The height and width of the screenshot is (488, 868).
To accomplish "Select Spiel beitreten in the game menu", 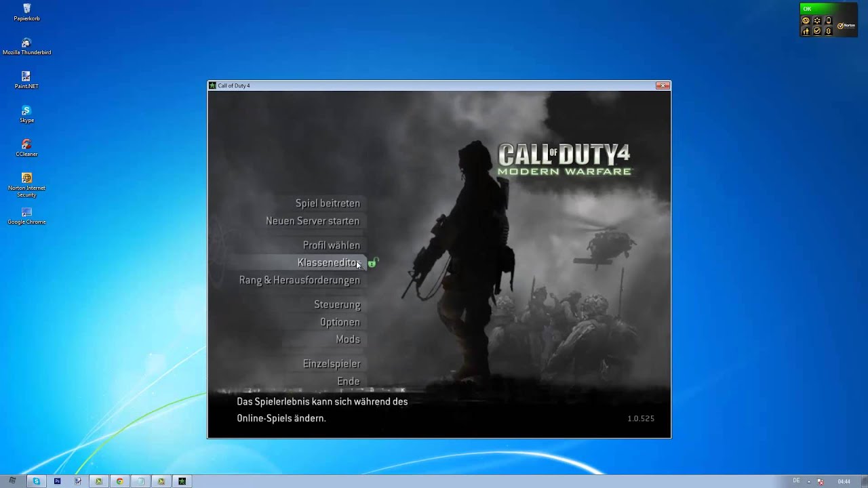I will click(x=328, y=203).
